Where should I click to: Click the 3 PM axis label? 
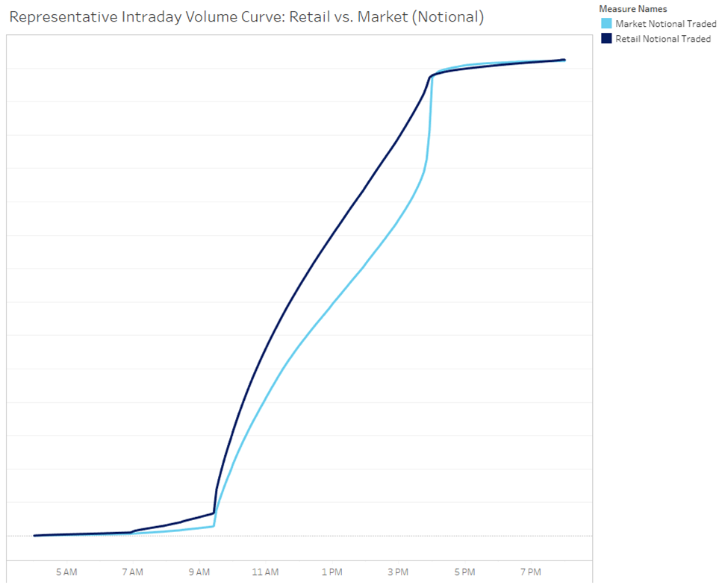click(398, 572)
